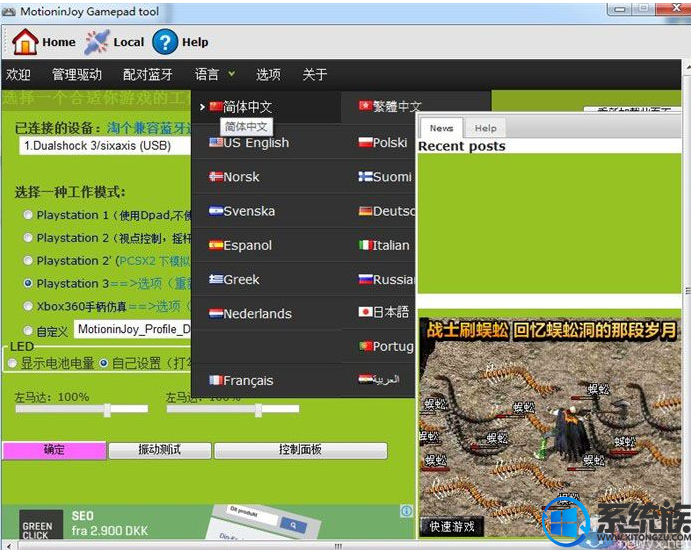This screenshot has height=550, width=691.
Task: Open the MotioninJoy_Profile custom dropdown
Action: 132,329
